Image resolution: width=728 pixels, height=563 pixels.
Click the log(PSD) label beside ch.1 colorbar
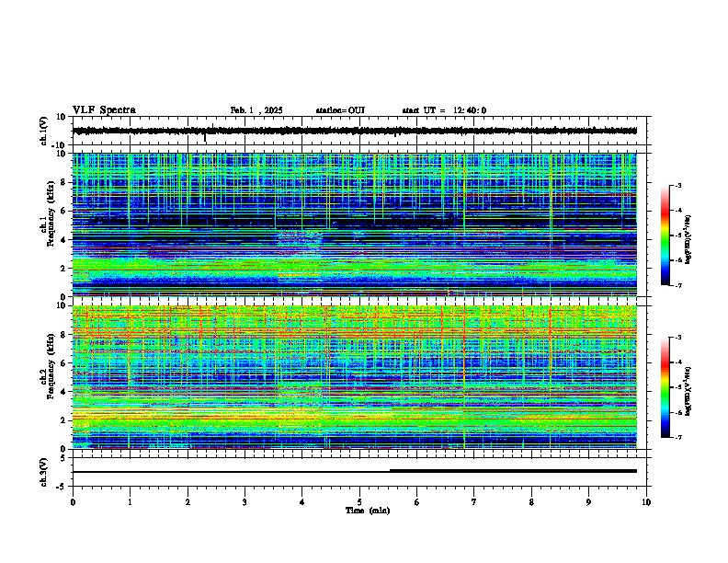688,239
